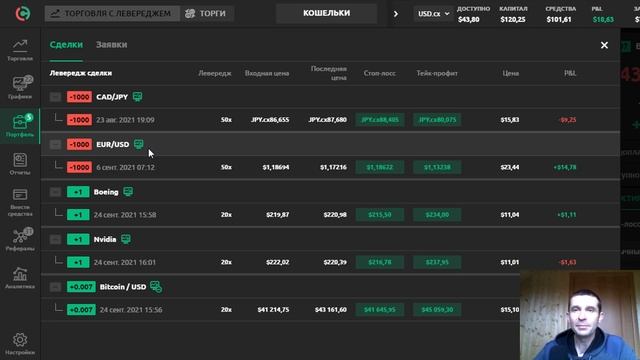Collapse the Nvidia position group
Screen dimensions: 640x360
(x=56, y=239)
